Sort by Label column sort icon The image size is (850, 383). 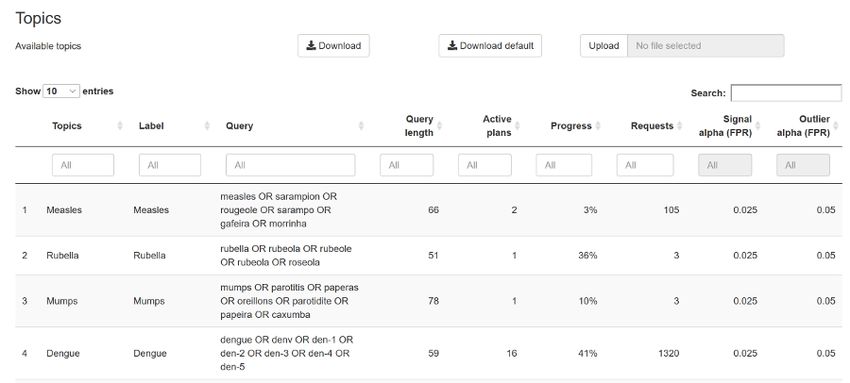click(x=207, y=126)
